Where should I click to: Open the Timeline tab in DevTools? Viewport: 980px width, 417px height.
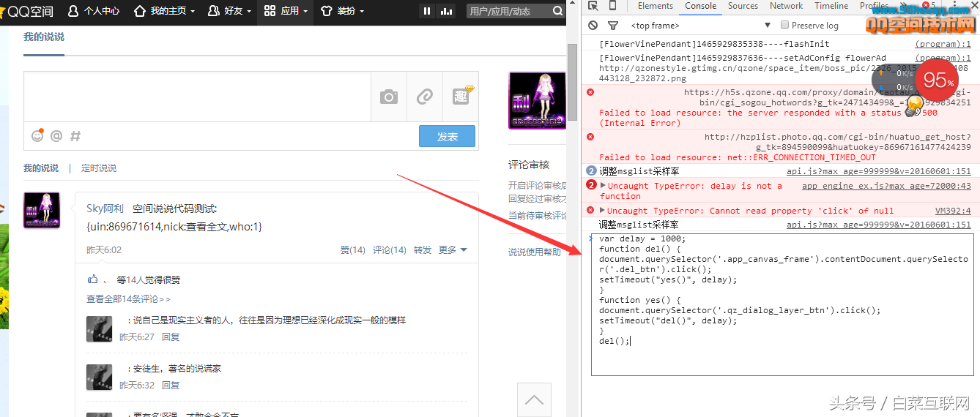click(x=831, y=6)
